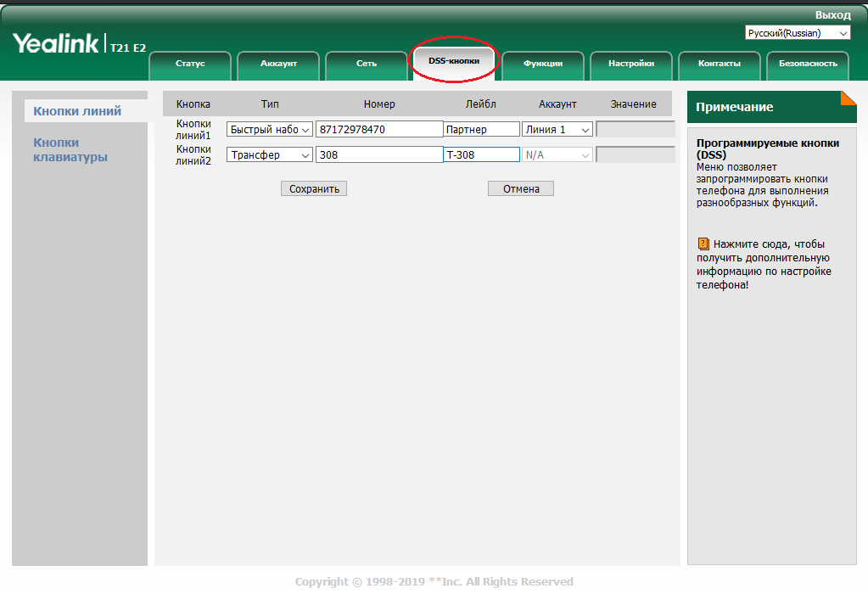
Task: Open the Безопасность tab
Action: [x=808, y=64]
